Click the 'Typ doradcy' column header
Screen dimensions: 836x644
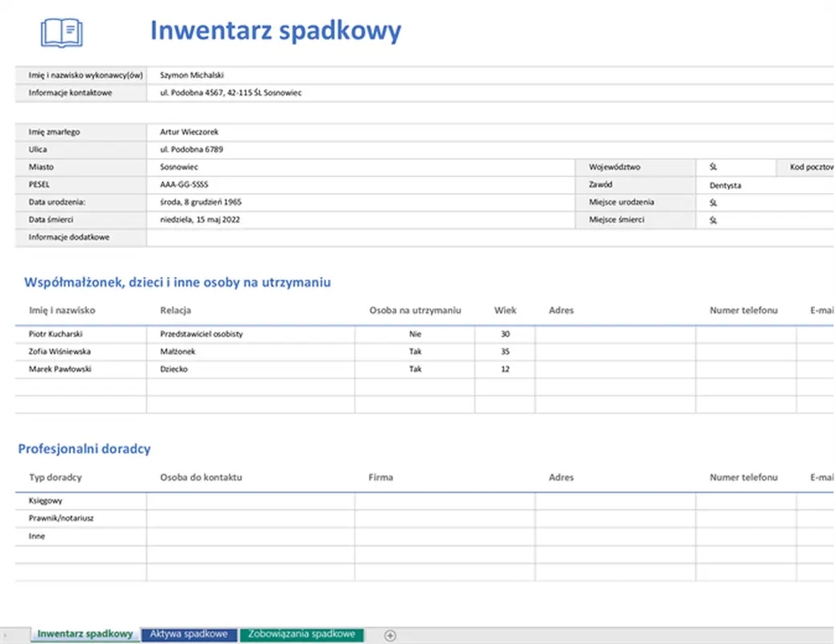(x=56, y=477)
